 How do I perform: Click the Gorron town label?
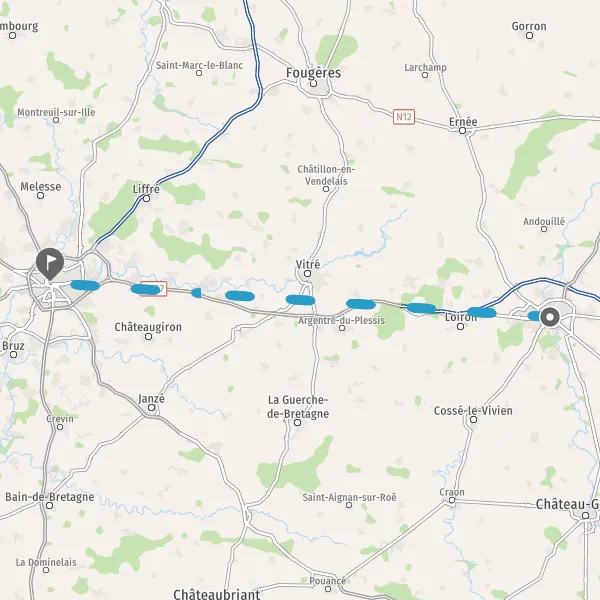pyautogui.click(x=529, y=26)
